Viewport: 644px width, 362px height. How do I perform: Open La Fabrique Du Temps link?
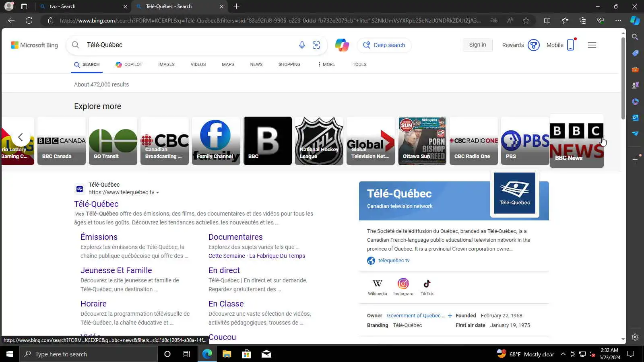(277, 256)
